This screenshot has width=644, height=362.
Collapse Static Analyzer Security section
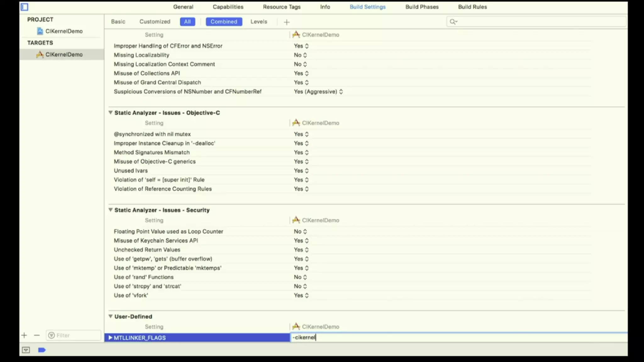point(110,210)
